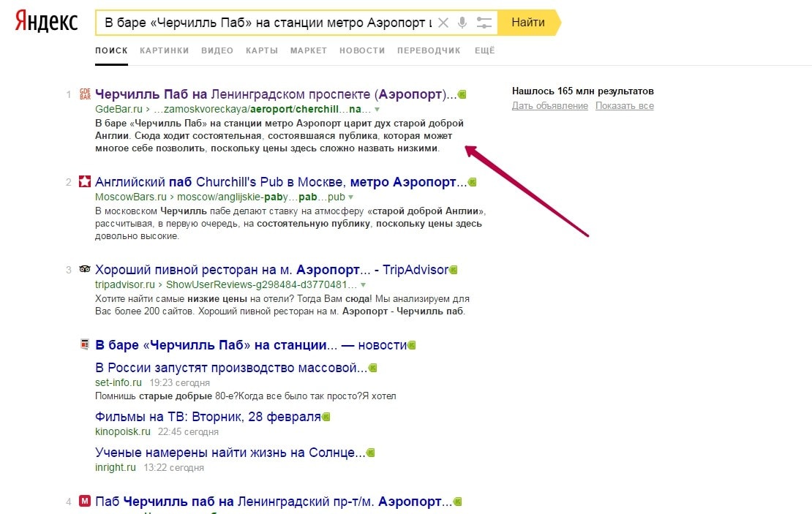Image resolution: width=812 pixels, height=514 pixels.
Task: Select the Поиск tab
Action: 111,50
